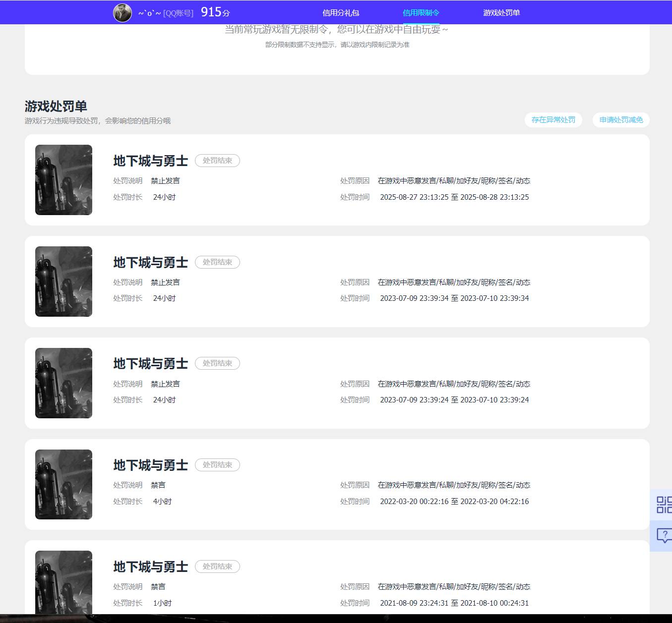This screenshot has height=623, width=672.
Task: Click 处罚结束 badge on the 2021-08-09 record
Action: pyautogui.click(x=217, y=566)
